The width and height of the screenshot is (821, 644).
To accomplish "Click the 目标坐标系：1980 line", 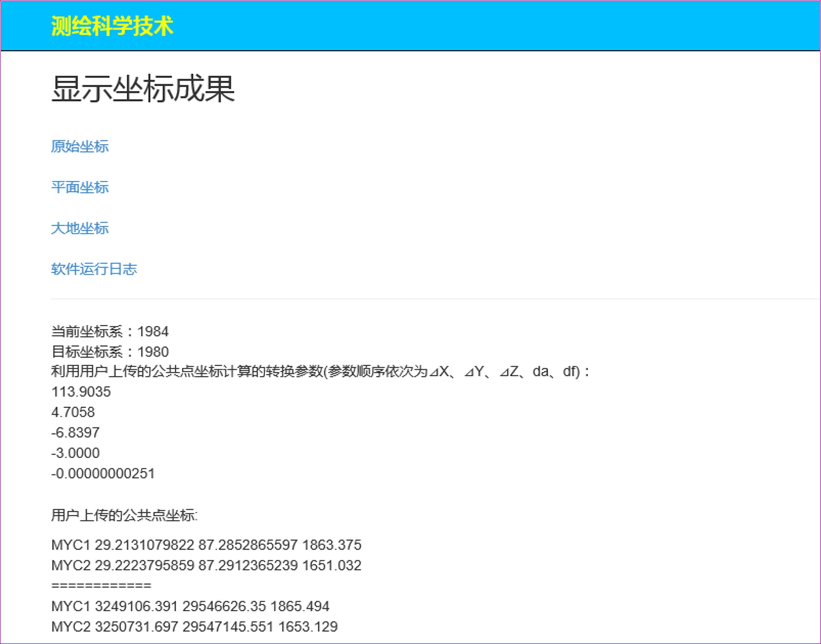I will [x=110, y=352].
